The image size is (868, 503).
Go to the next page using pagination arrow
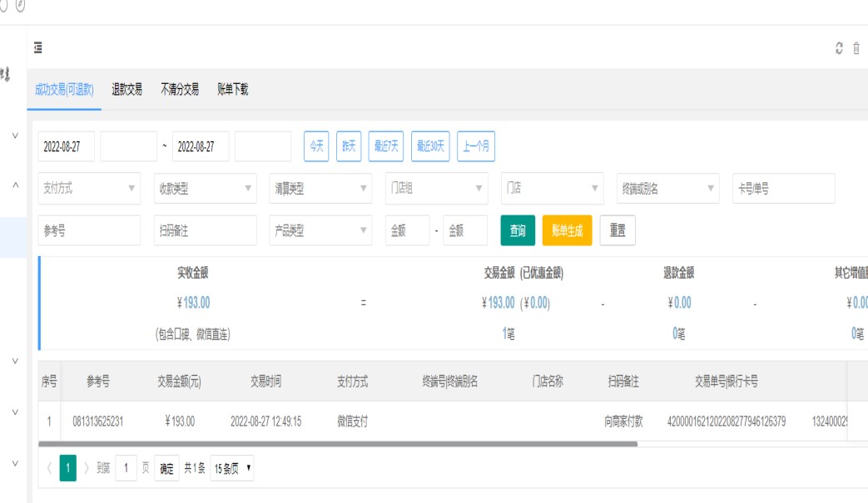(x=86, y=468)
